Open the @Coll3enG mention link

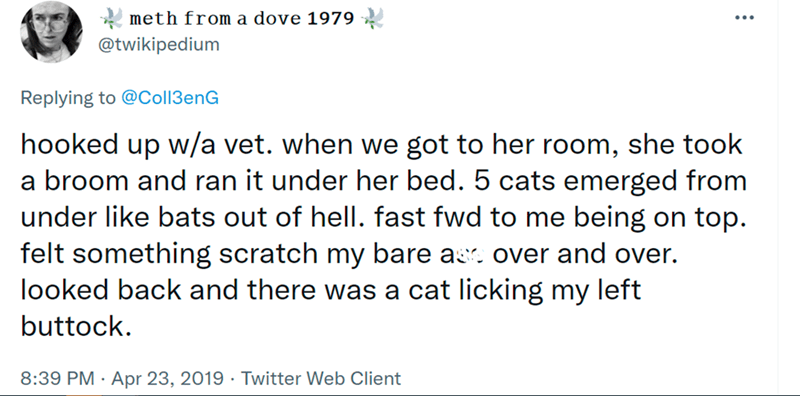[x=170, y=97]
